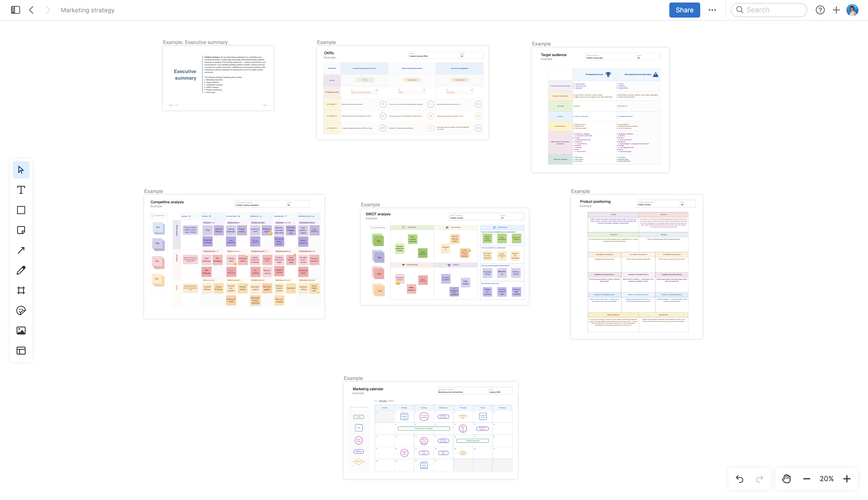Viewport: 868px width, 500px height.
Task: Click the Share button
Action: point(684,10)
